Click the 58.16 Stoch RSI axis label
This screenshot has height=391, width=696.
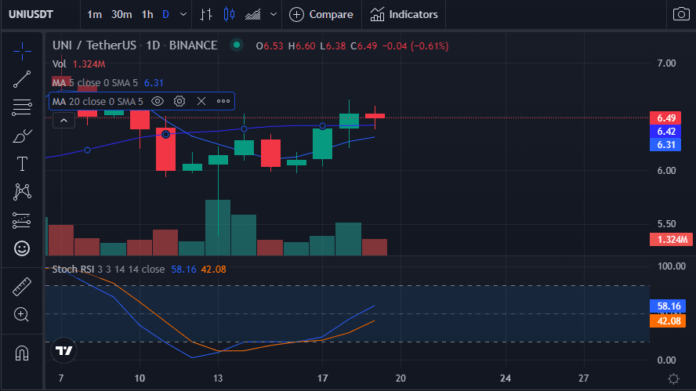668,306
